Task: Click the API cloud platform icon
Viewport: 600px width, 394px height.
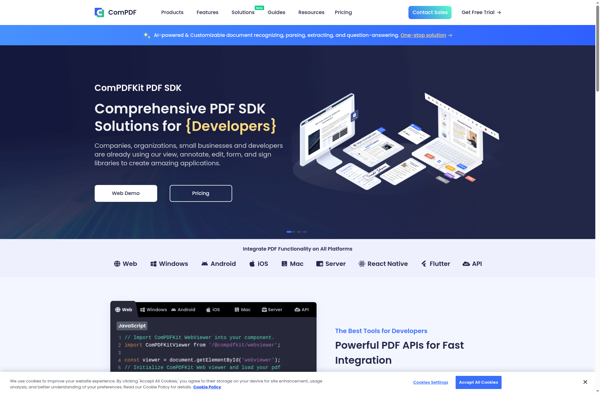Action: point(466,264)
